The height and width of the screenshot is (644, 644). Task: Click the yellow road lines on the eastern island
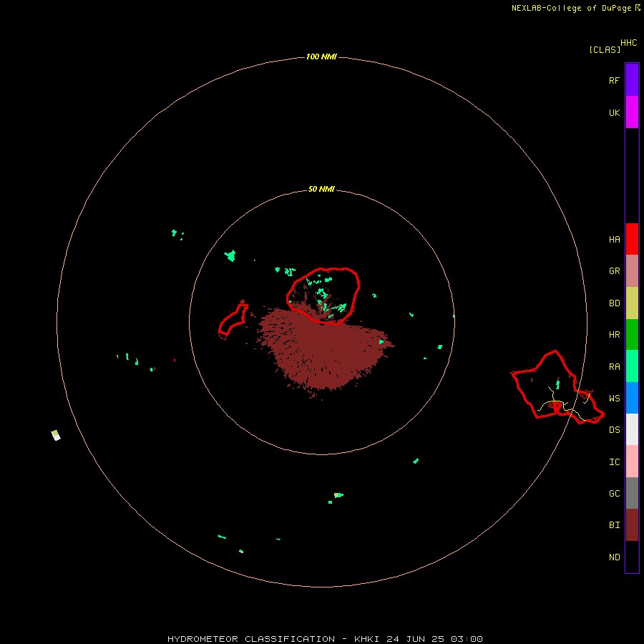565,404
